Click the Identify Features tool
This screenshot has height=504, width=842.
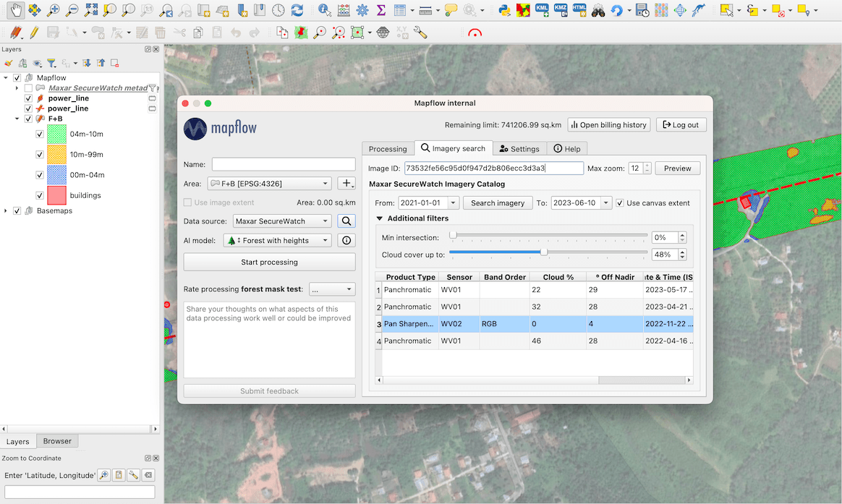[324, 9]
